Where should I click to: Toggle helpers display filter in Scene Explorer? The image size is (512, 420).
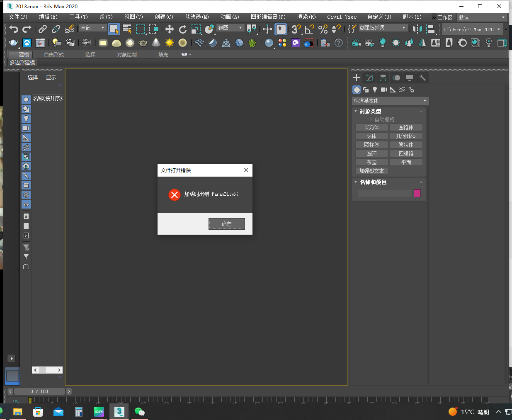pyautogui.click(x=26, y=138)
